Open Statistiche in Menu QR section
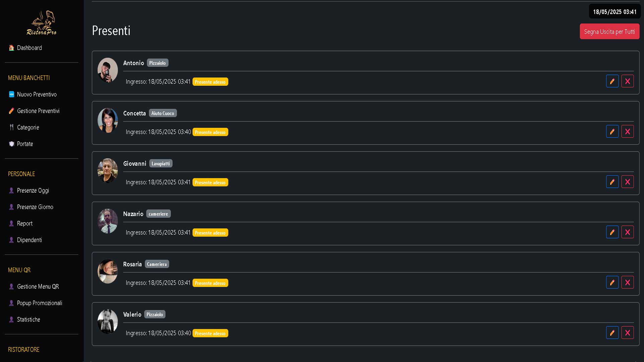The width and height of the screenshot is (644, 362). tap(28, 320)
